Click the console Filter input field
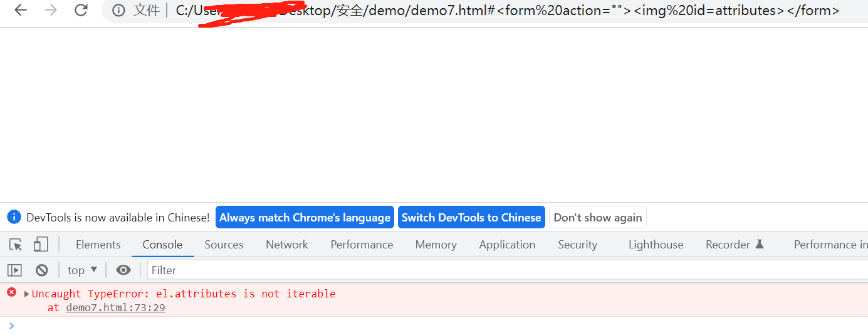 pos(501,270)
